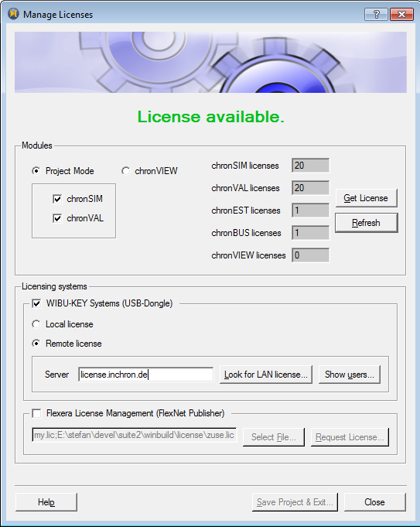Click the Refresh button

[366, 223]
